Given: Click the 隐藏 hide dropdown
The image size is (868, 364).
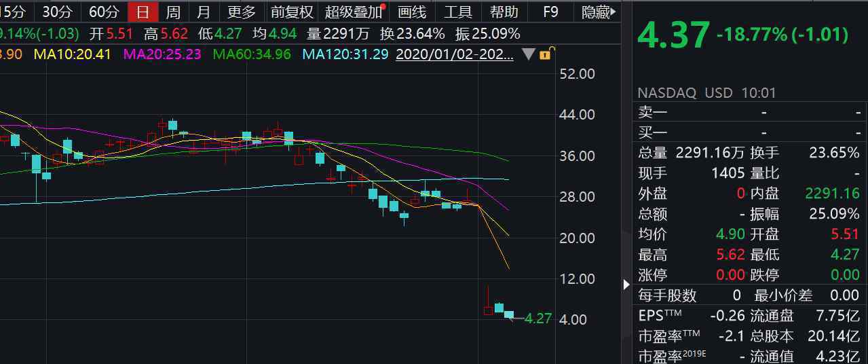Looking at the screenshot, I should [x=600, y=12].
